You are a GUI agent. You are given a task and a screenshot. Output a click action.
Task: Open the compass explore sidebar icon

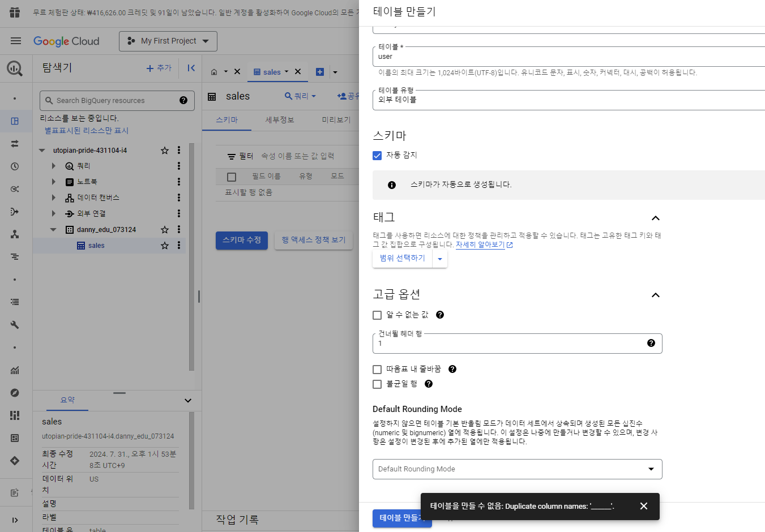pyautogui.click(x=15, y=393)
